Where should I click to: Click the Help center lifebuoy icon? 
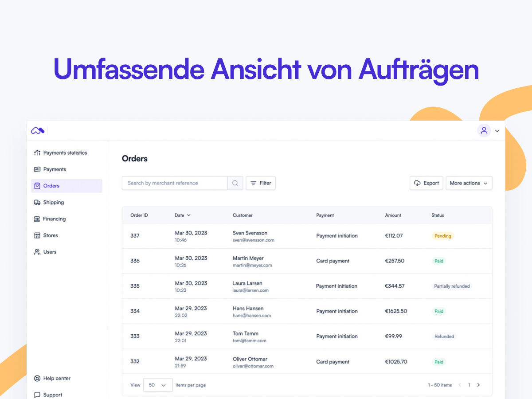click(37, 379)
